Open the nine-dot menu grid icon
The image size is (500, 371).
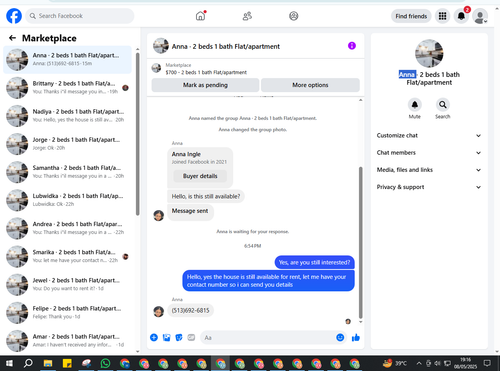[x=442, y=16]
